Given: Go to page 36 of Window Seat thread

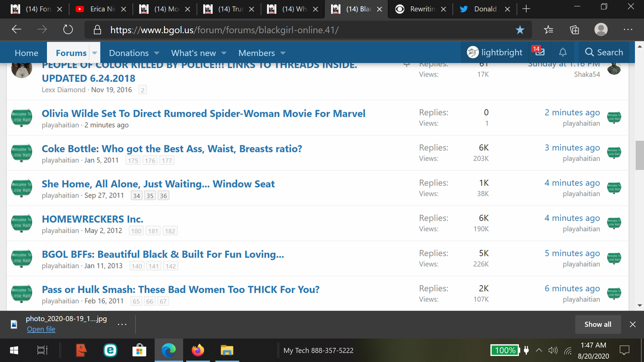Looking at the screenshot, I should (x=163, y=196).
